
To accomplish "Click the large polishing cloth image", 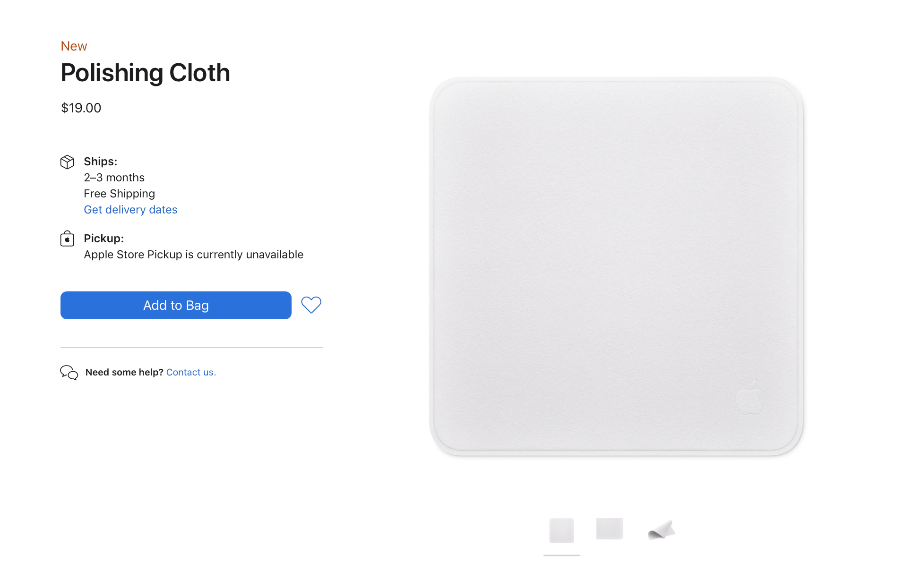I will click(x=616, y=267).
